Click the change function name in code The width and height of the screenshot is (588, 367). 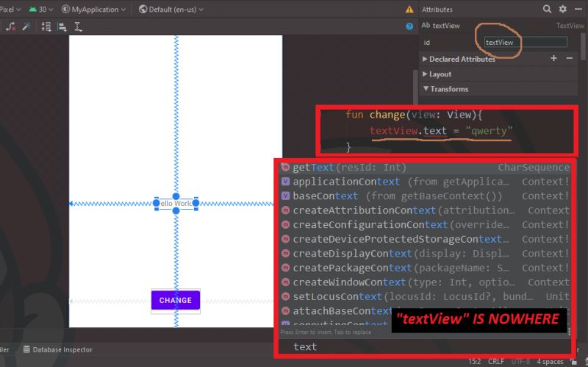coord(387,115)
